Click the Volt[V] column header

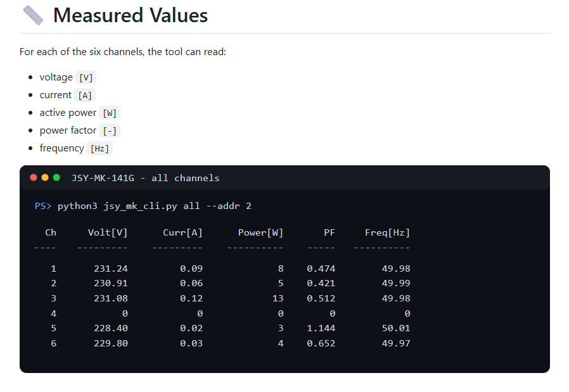click(108, 232)
